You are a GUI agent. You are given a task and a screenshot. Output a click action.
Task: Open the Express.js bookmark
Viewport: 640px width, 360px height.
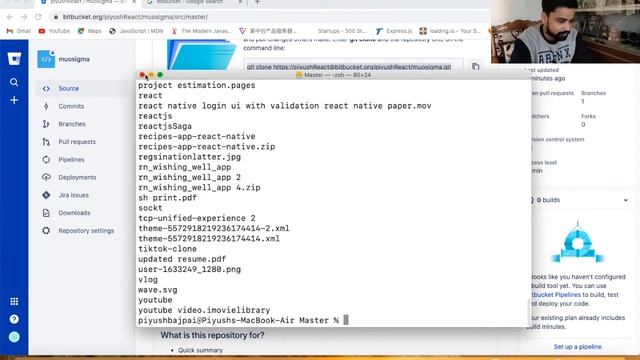point(394,31)
